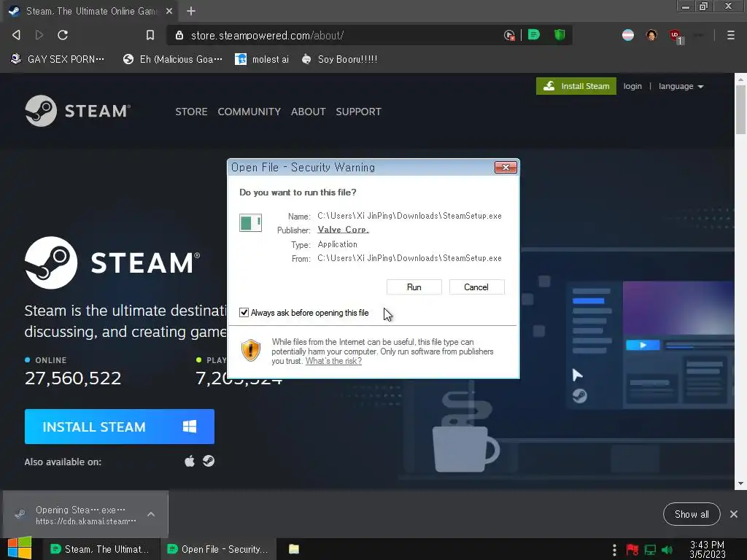The image size is (747, 560).
Task: Switch to Steam taskbar window button
Action: tap(100, 549)
